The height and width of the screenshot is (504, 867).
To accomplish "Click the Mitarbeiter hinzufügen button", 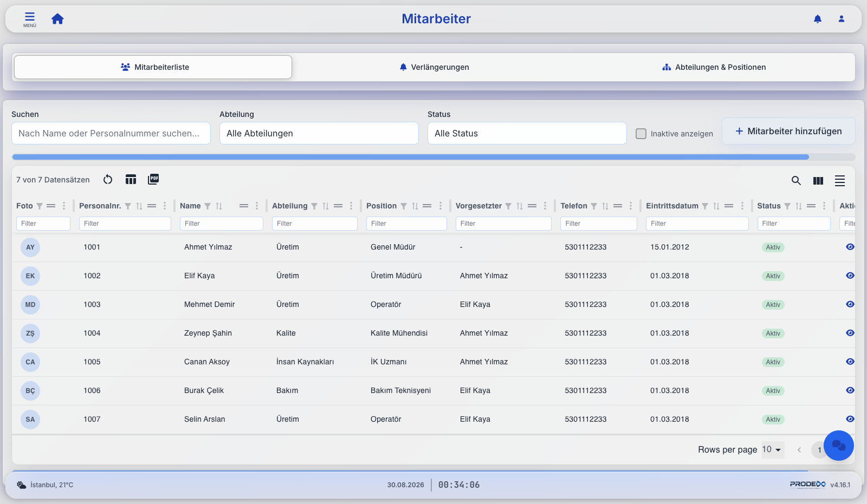I will (x=788, y=131).
